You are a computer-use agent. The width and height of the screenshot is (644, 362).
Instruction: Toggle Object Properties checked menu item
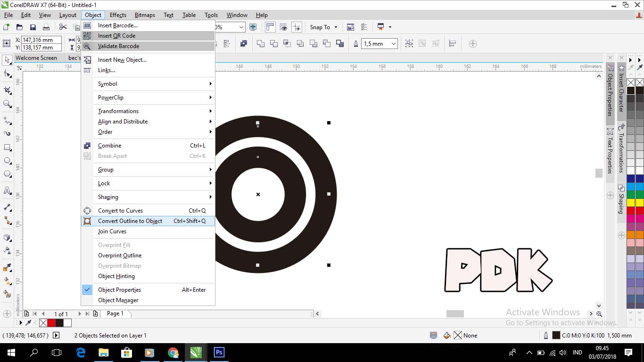[148, 290]
